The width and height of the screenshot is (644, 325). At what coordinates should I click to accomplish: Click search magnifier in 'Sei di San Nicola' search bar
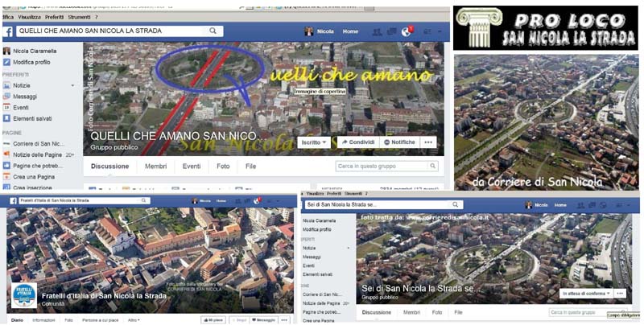(x=455, y=204)
